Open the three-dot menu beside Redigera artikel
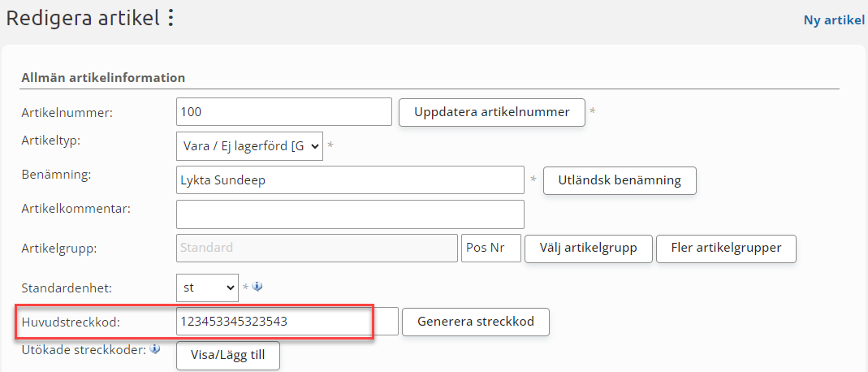This screenshot has height=372, width=868. 171,18
